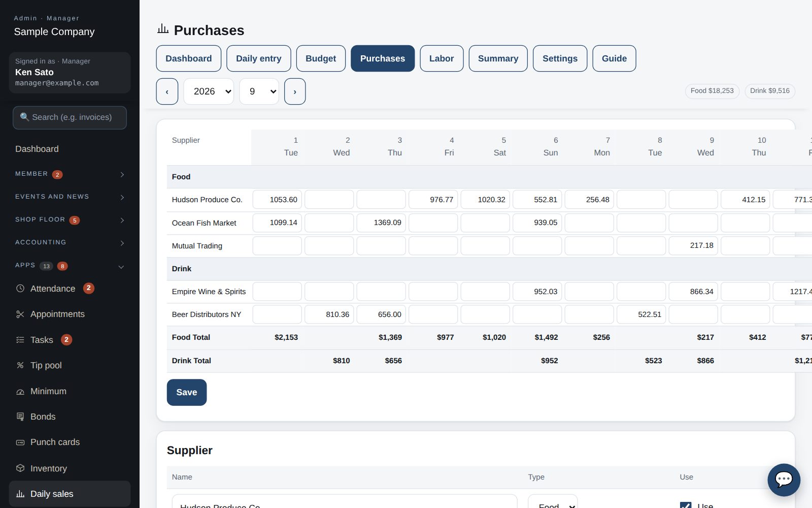This screenshot has height=508, width=812.
Task: Click the invoices search field
Action: [70, 117]
